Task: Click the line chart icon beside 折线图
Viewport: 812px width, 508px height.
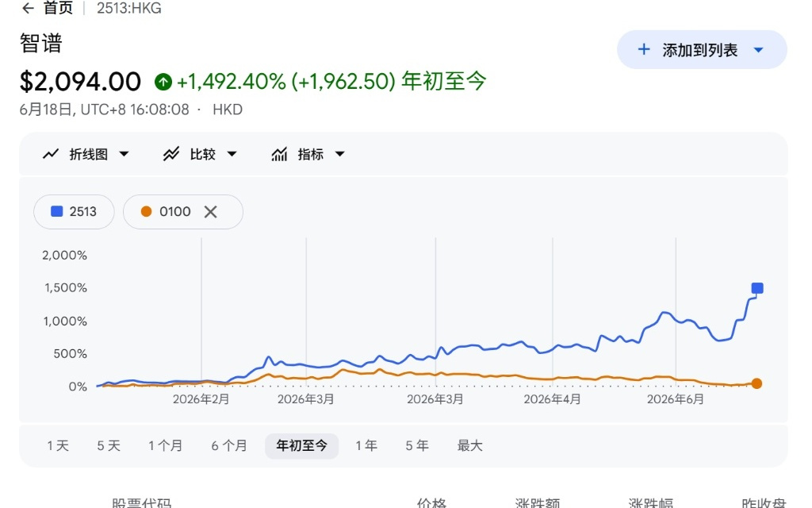Action: (51, 154)
